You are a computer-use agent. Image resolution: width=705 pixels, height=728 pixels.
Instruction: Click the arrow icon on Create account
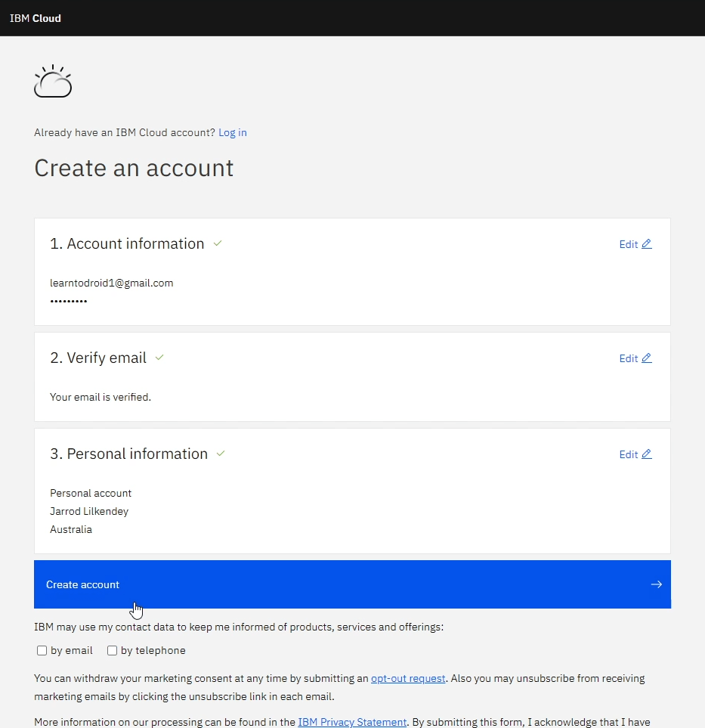tap(656, 584)
